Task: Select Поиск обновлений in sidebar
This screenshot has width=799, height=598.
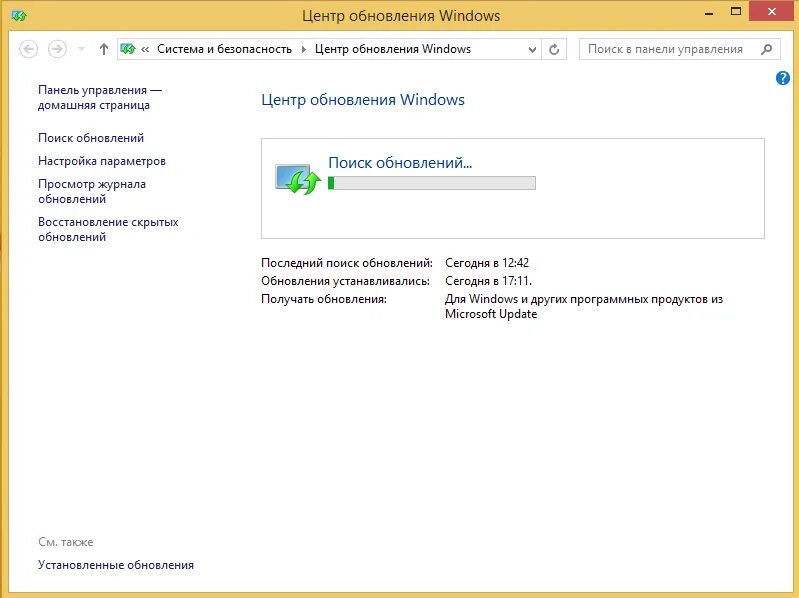Action: 91,138
